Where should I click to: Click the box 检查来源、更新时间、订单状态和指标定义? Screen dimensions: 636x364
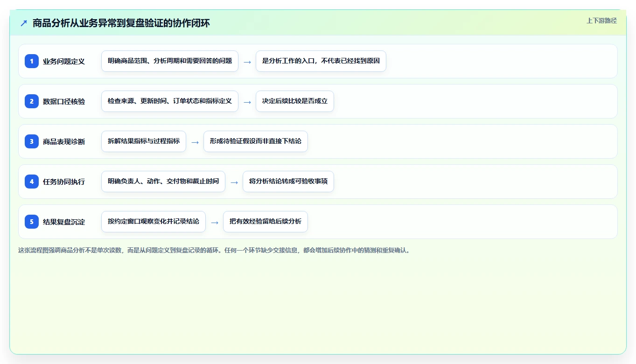coord(170,101)
